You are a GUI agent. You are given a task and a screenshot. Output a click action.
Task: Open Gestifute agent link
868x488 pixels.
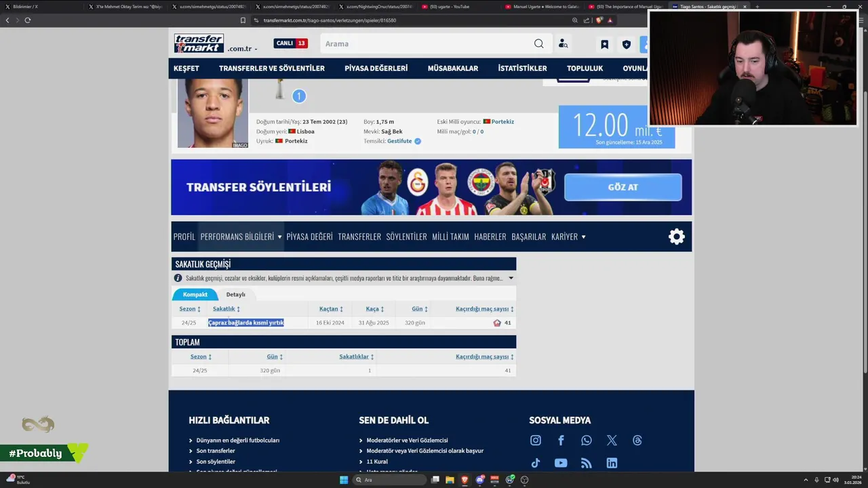pos(399,141)
